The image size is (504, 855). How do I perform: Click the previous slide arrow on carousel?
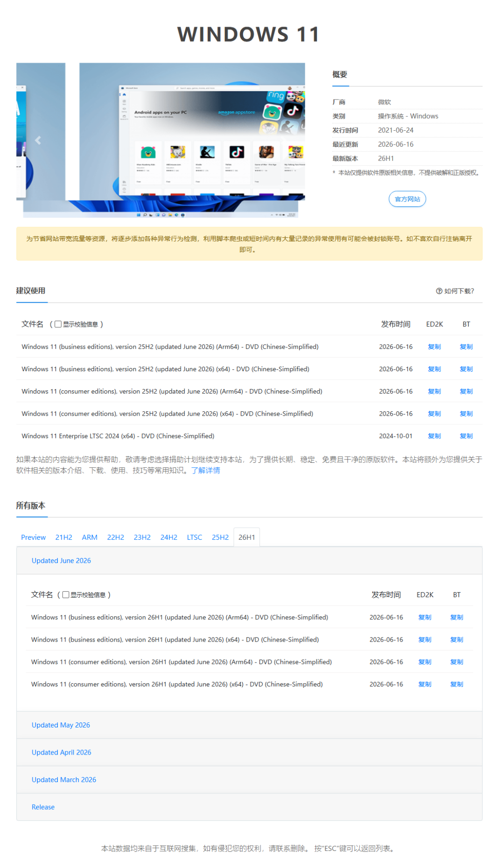[38, 140]
